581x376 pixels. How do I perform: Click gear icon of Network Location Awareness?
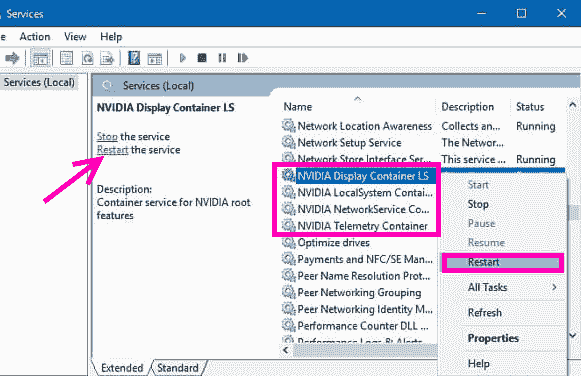(x=288, y=126)
